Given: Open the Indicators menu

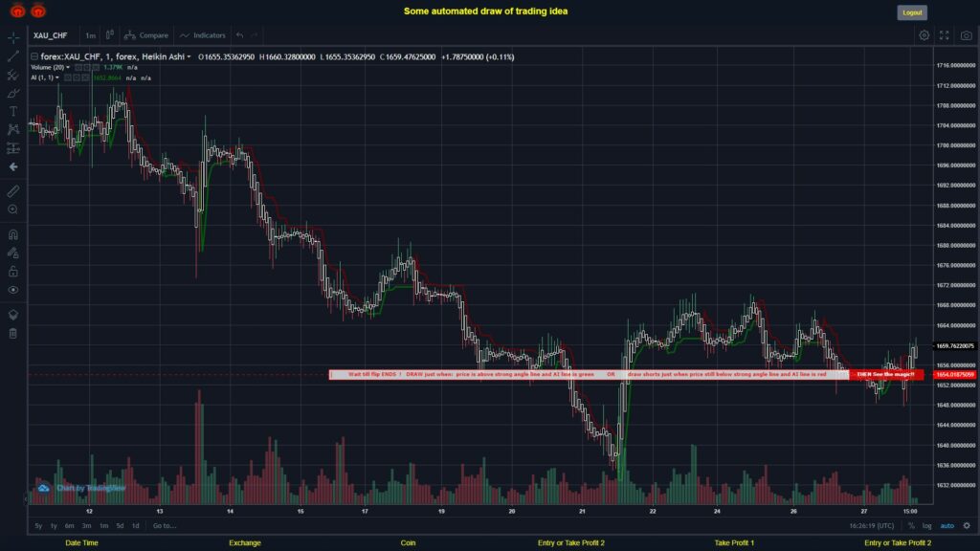Looking at the screenshot, I should [203, 35].
